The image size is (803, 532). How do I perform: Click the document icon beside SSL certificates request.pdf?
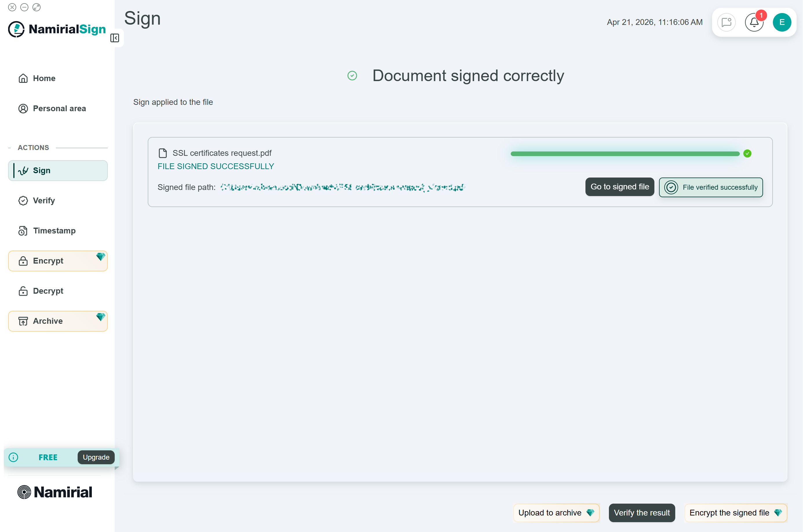tap(163, 153)
